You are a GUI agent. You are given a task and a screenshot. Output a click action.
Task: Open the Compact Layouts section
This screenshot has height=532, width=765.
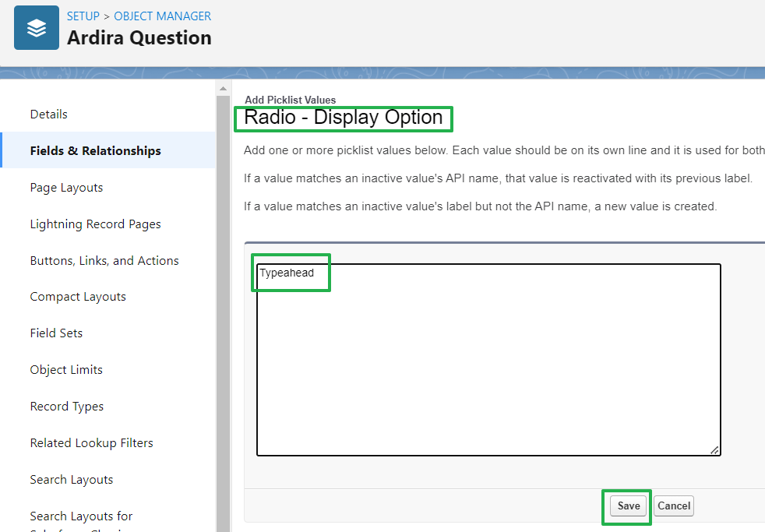click(x=77, y=296)
